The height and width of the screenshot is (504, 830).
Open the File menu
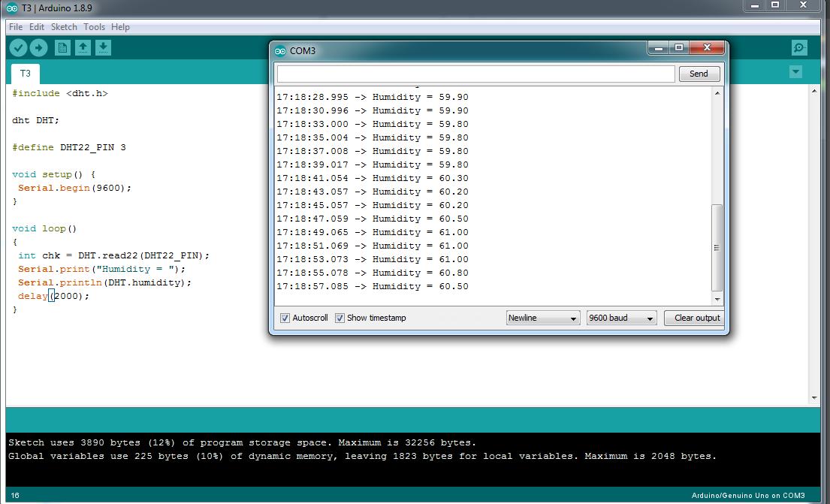(16, 27)
